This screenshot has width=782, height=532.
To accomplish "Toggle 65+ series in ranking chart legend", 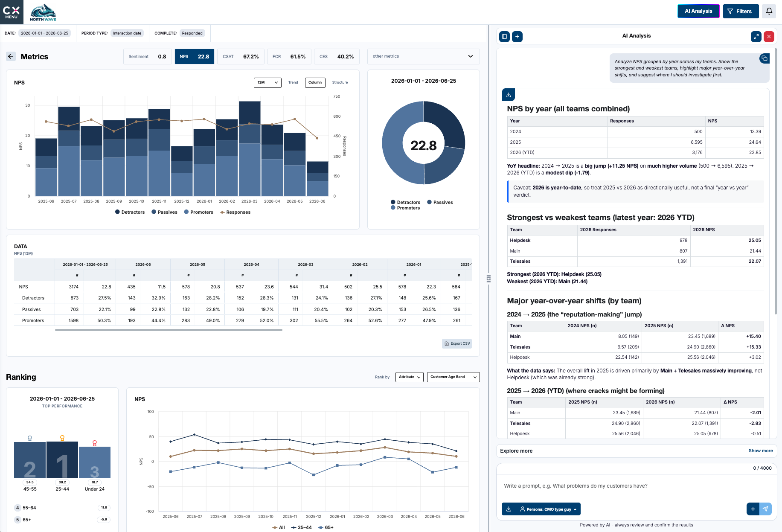I will 326,527.
